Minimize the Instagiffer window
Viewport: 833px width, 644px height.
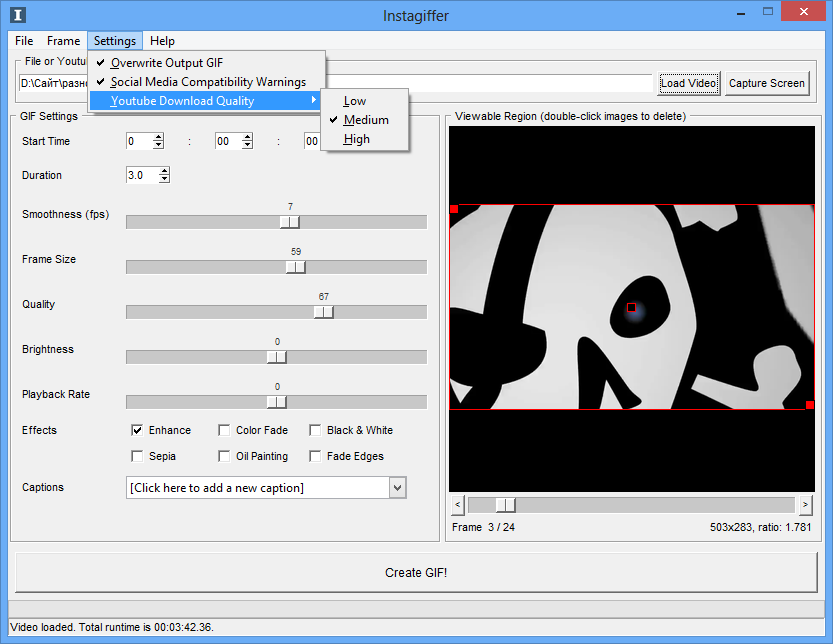(x=741, y=13)
